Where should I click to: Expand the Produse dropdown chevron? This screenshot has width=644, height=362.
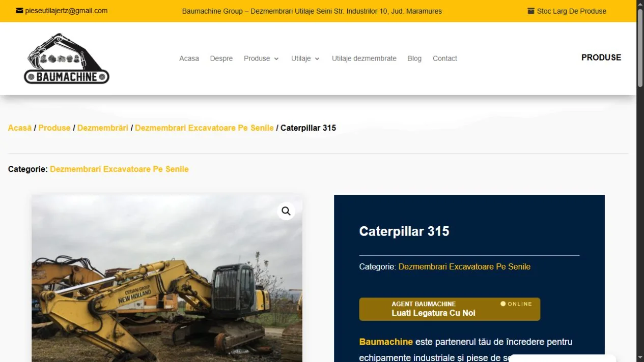coord(276,59)
